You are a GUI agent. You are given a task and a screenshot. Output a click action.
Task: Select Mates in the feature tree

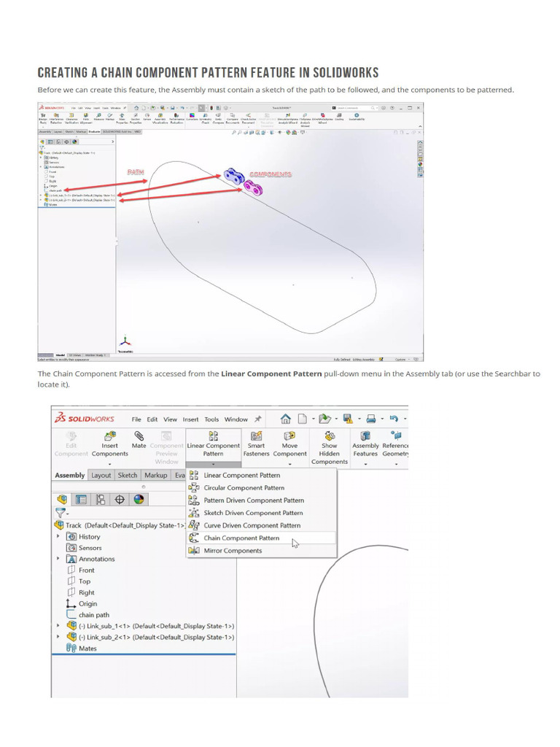coord(82,648)
